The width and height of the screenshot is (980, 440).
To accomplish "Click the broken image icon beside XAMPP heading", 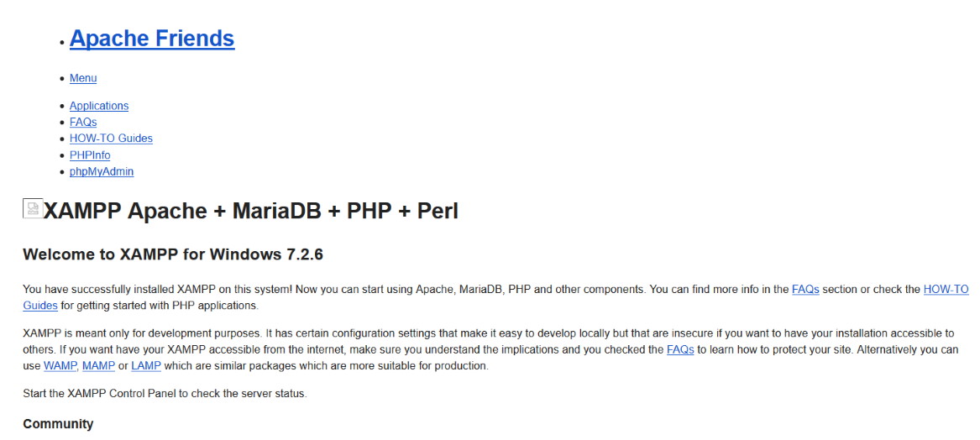I will coord(33,209).
